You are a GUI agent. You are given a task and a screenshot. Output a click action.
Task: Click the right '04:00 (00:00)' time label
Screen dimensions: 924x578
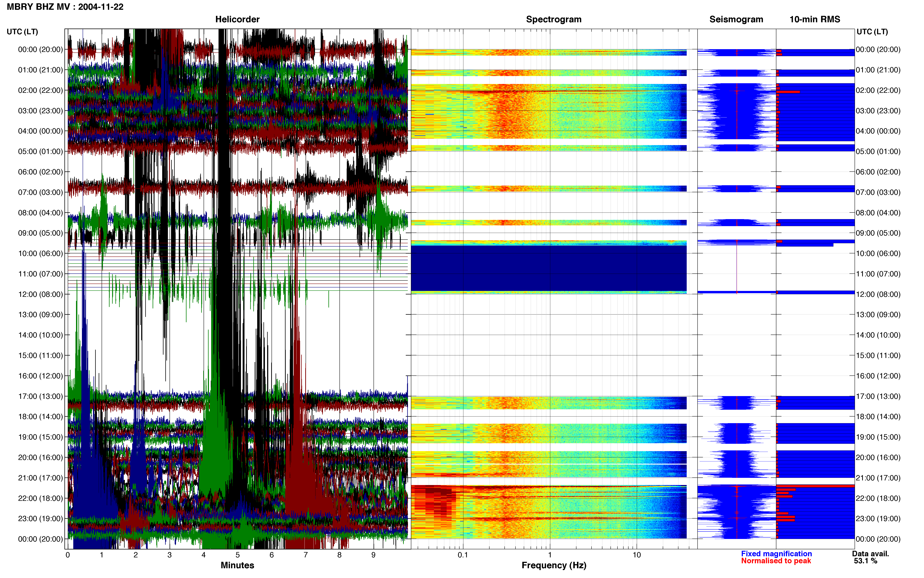tap(878, 131)
